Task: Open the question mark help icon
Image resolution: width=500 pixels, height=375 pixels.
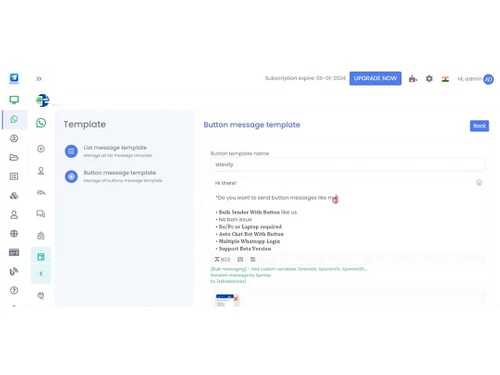Action: click(14, 290)
